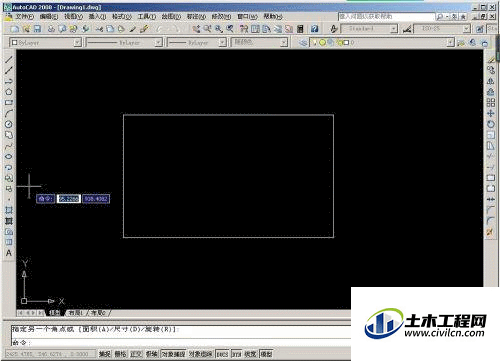
Task: Open the 视图(V) menu
Action: 73,16
